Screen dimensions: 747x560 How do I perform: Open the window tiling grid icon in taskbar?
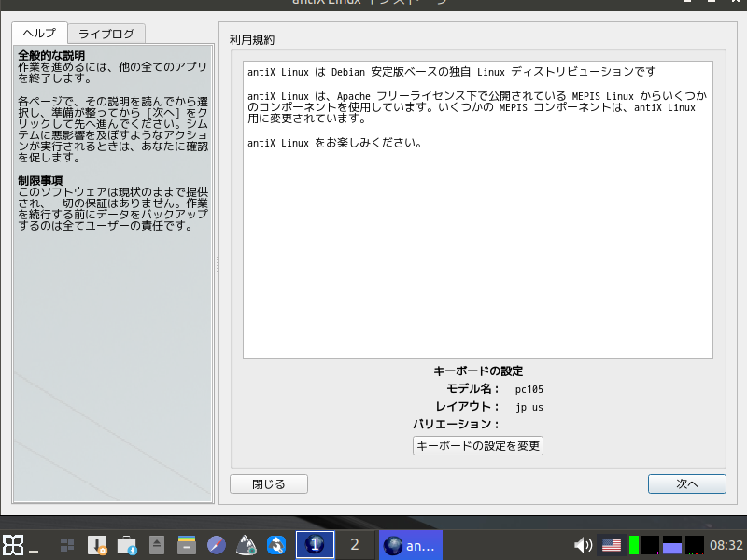[67, 545]
